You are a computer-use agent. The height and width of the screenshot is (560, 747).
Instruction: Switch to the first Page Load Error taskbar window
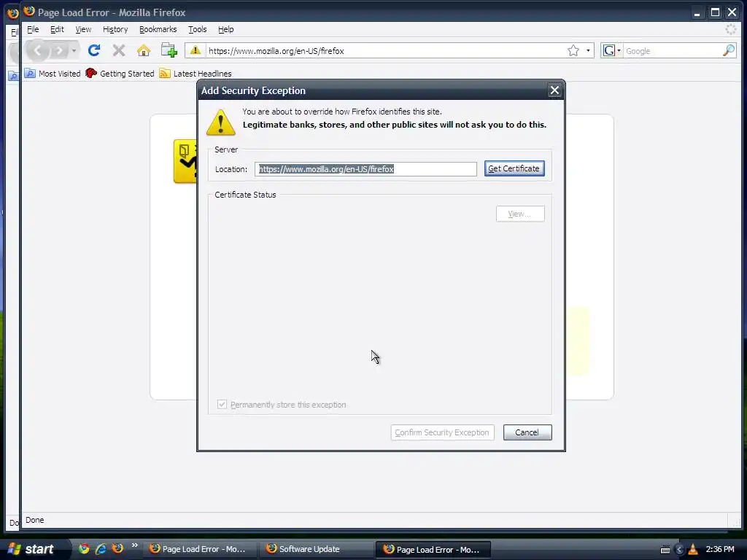[x=198, y=549]
